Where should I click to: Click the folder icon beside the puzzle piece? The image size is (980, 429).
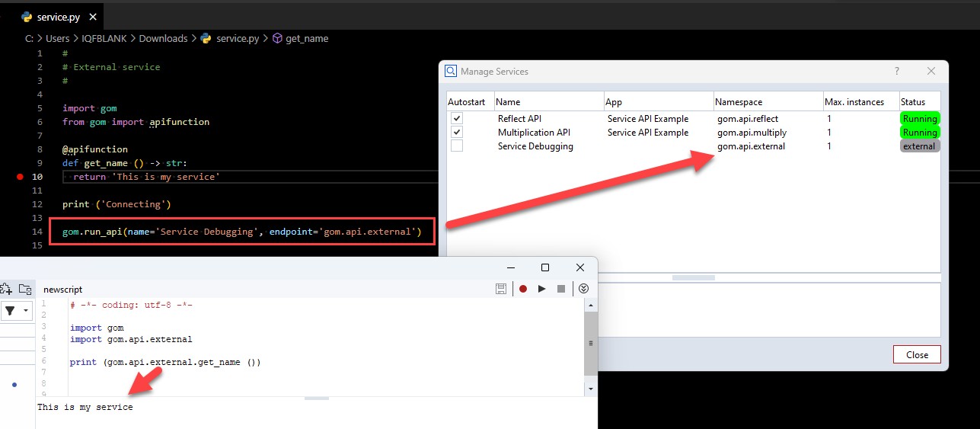(x=25, y=289)
